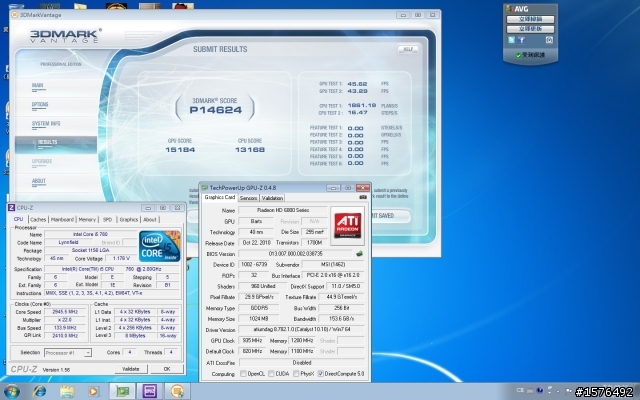Open the Mainboard tab in CPU-Z

(62, 220)
